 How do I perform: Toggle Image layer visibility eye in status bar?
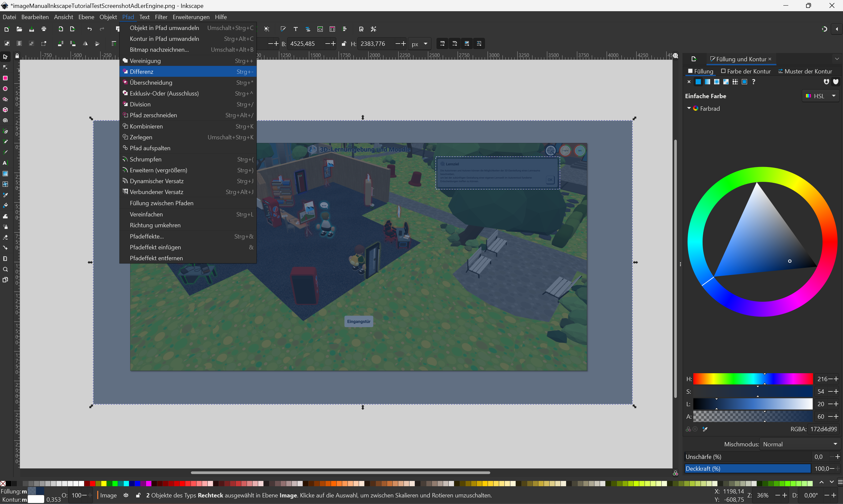[x=126, y=495]
